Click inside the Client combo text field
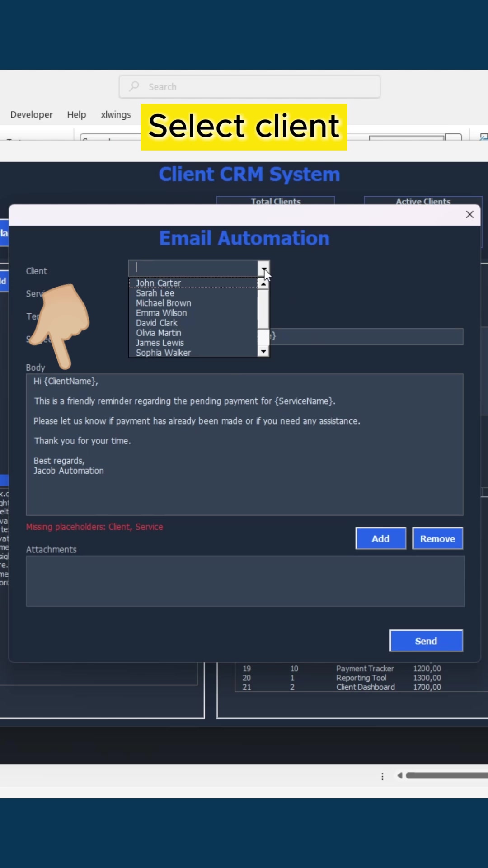 tap(193, 269)
